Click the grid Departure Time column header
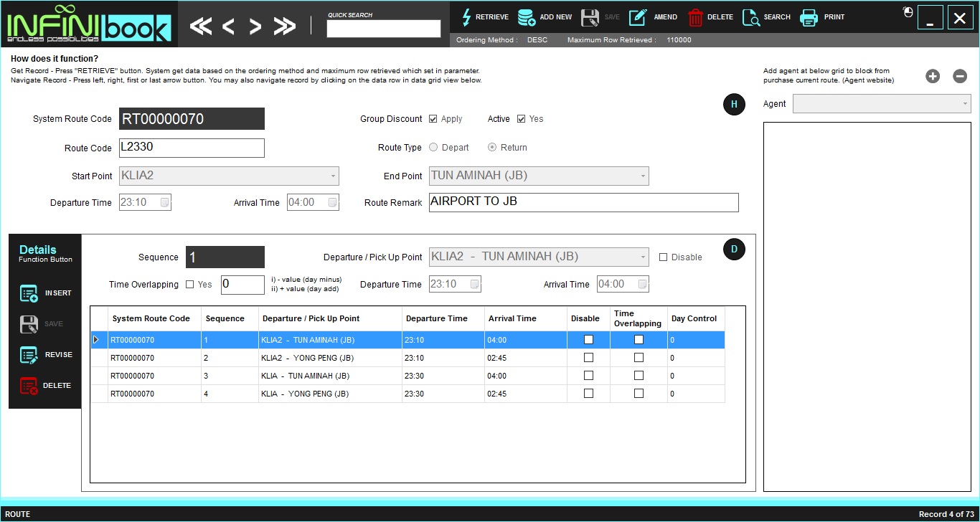The image size is (980, 522). [x=443, y=318]
